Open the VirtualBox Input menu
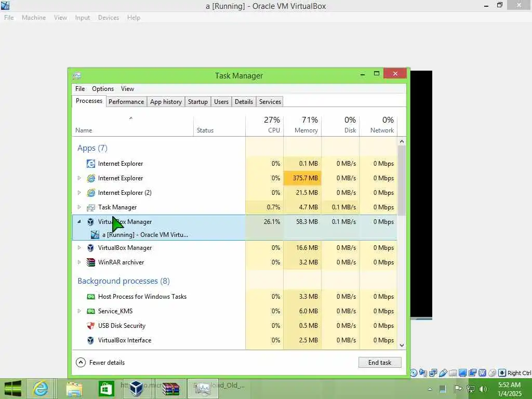This screenshot has height=399, width=532. [x=83, y=18]
